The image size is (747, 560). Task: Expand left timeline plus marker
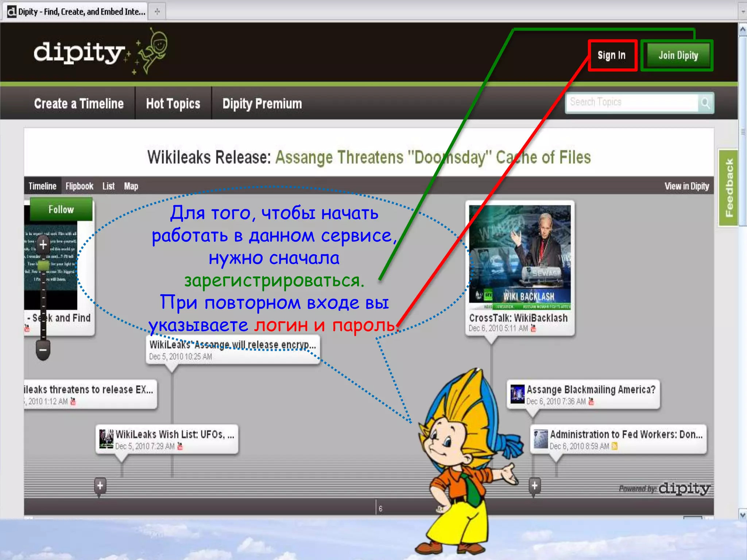[x=100, y=486]
